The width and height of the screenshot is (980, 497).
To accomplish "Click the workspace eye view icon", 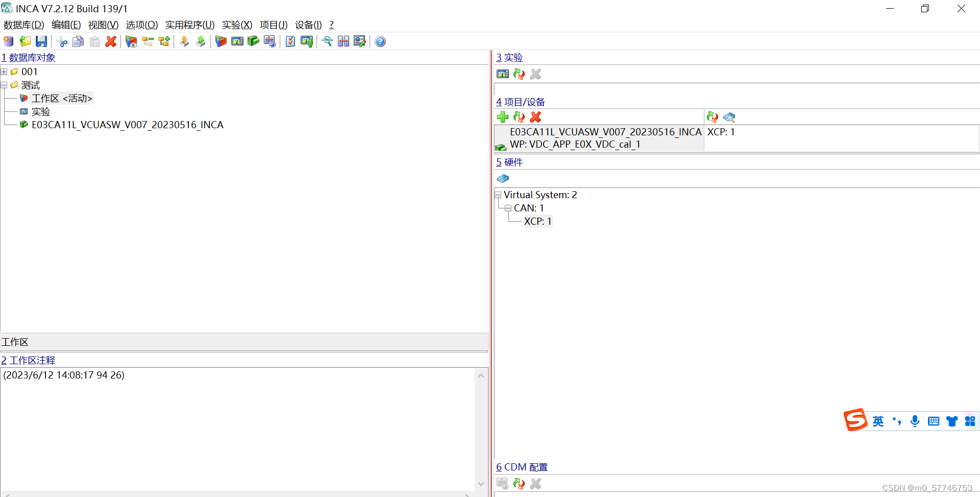I will 131,41.
